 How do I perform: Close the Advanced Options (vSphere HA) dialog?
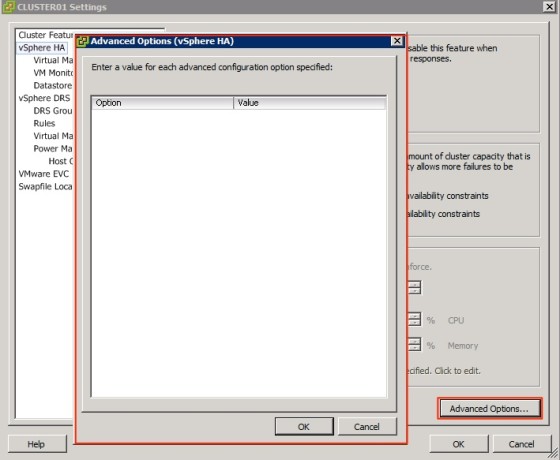397,41
